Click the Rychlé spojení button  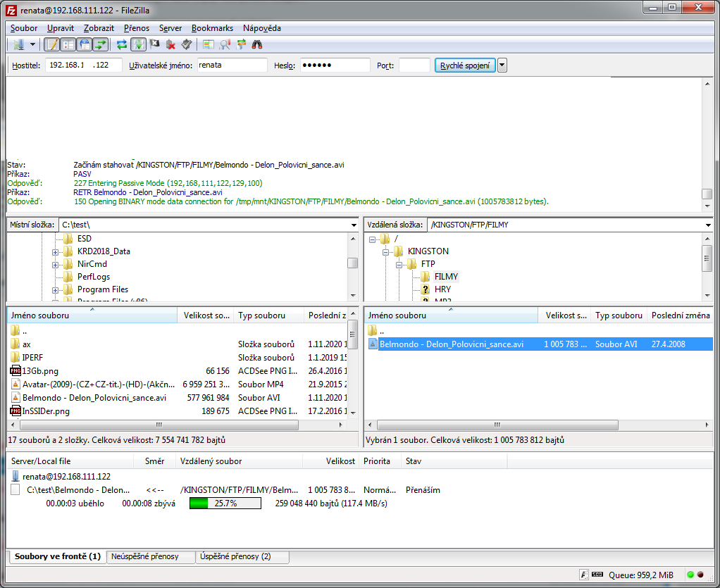click(x=465, y=65)
